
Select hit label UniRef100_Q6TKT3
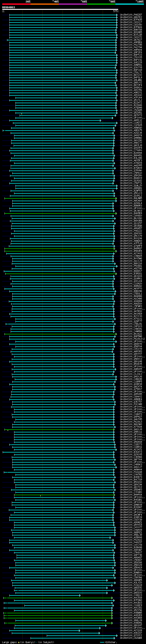coord(131,115)
